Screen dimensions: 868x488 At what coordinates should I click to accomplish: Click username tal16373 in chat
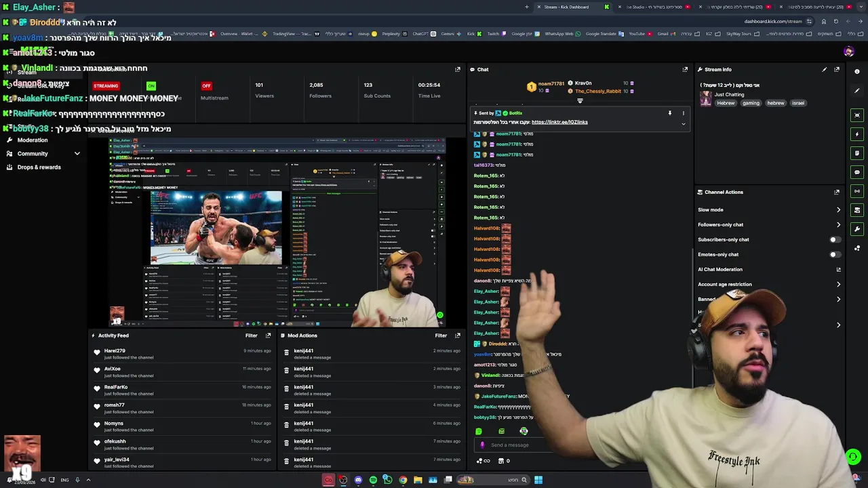point(484,165)
